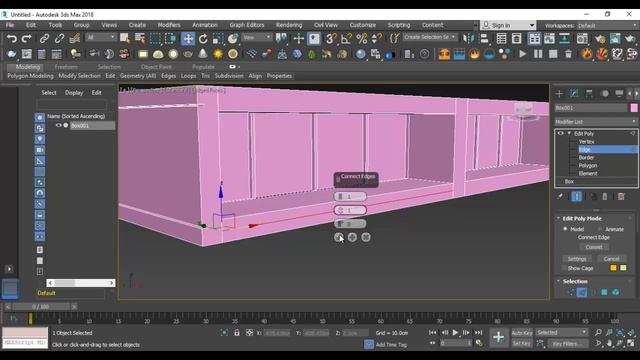
Task: Open the Graph Editors menu
Action: pos(247,25)
